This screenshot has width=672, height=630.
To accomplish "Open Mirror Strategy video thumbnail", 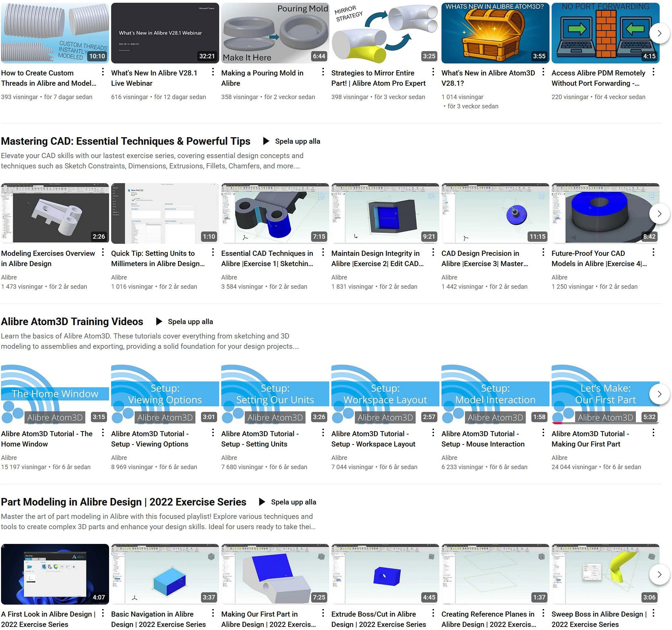I will click(385, 33).
